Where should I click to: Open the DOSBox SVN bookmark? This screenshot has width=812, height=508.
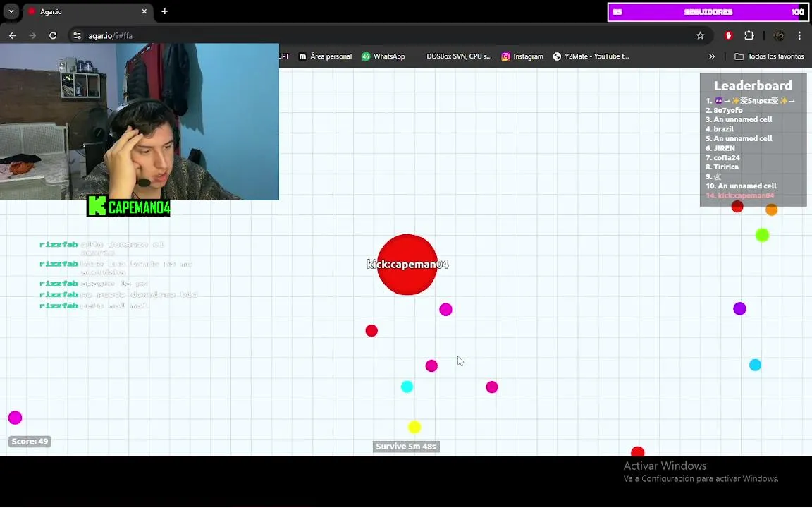click(459, 56)
